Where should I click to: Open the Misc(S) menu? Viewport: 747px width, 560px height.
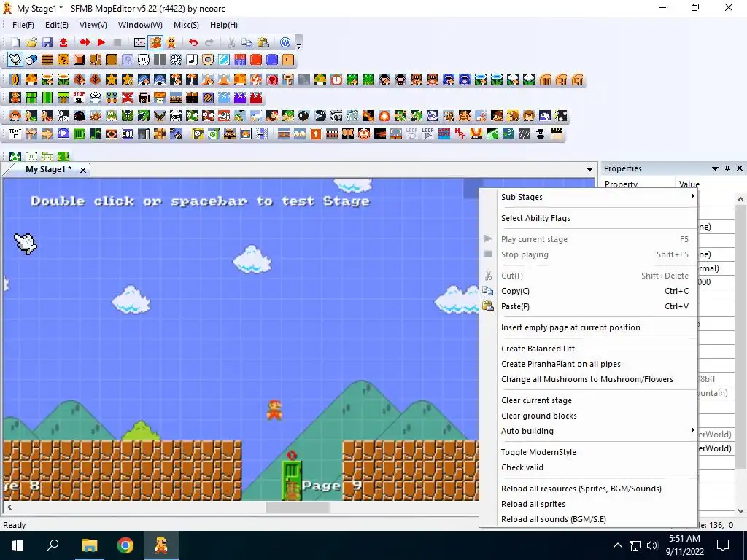[x=186, y=25]
